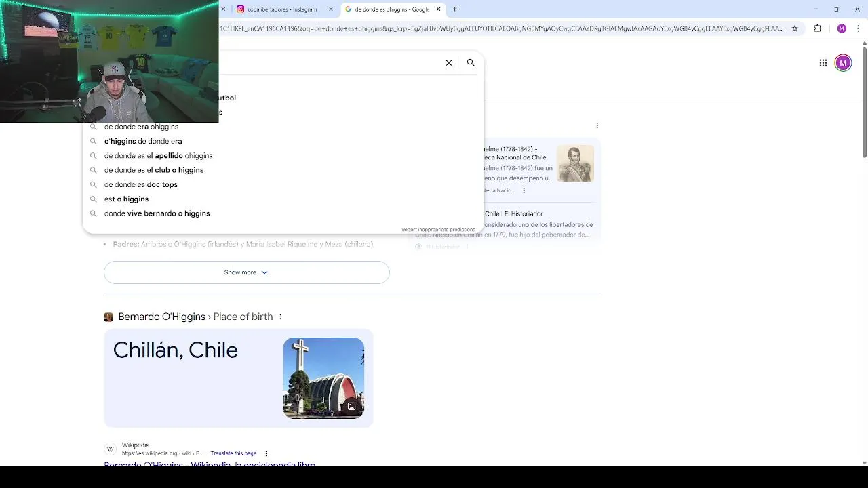Screen dimensions: 868x488
Task: Switch to 'de donde es ohiggins - Google' tab
Action: tap(391, 9)
